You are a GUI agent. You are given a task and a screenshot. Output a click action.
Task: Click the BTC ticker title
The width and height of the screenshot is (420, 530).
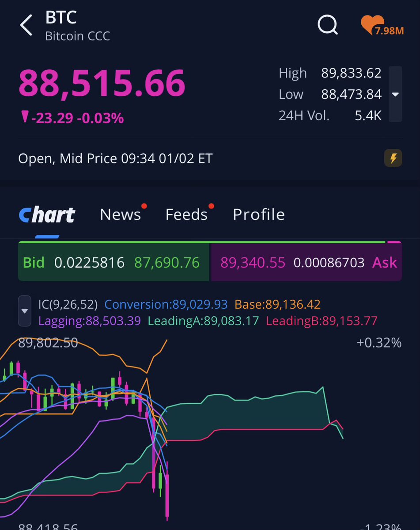[61, 18]
